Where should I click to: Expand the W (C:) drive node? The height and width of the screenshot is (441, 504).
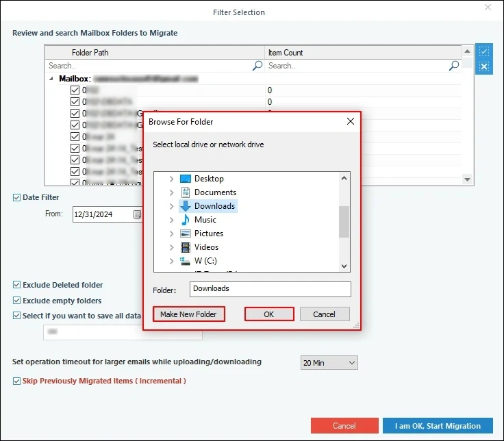point(171,261)
